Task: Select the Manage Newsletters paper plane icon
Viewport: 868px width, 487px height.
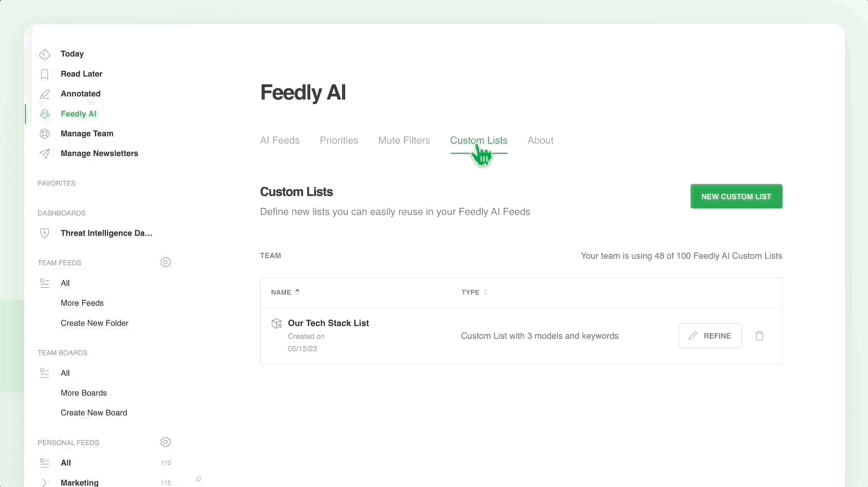Action: 45,153
